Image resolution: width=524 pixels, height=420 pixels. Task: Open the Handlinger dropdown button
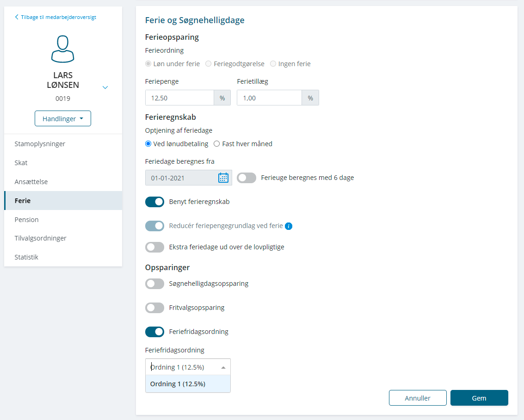tap(63, 119)
